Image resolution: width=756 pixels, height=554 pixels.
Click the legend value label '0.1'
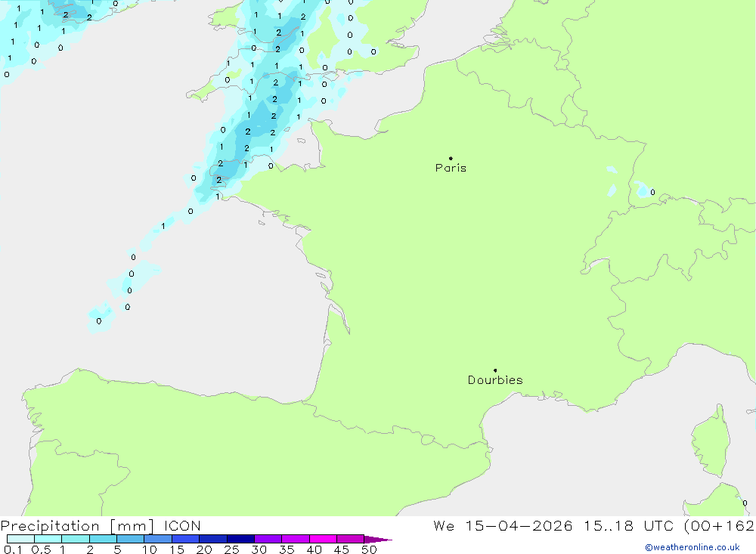click(13, 549)
